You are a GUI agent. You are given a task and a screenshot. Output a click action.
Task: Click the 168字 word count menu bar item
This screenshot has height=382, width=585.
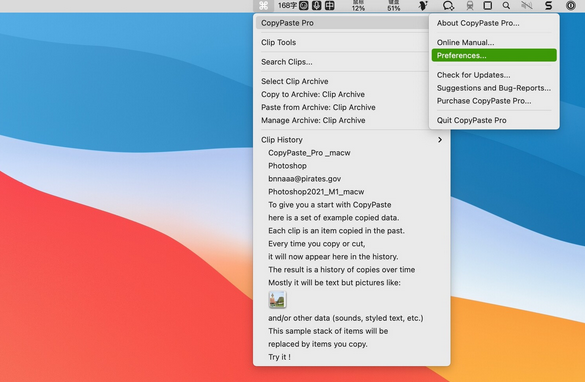[287, 6]
